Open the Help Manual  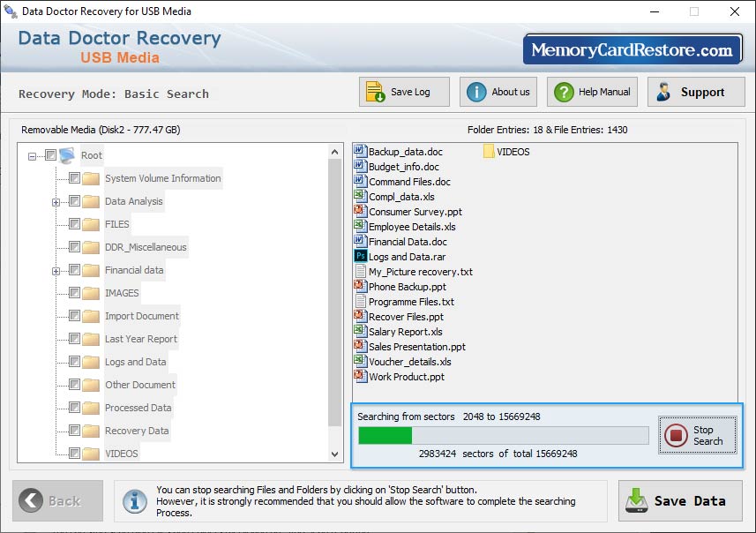[592, 92]
